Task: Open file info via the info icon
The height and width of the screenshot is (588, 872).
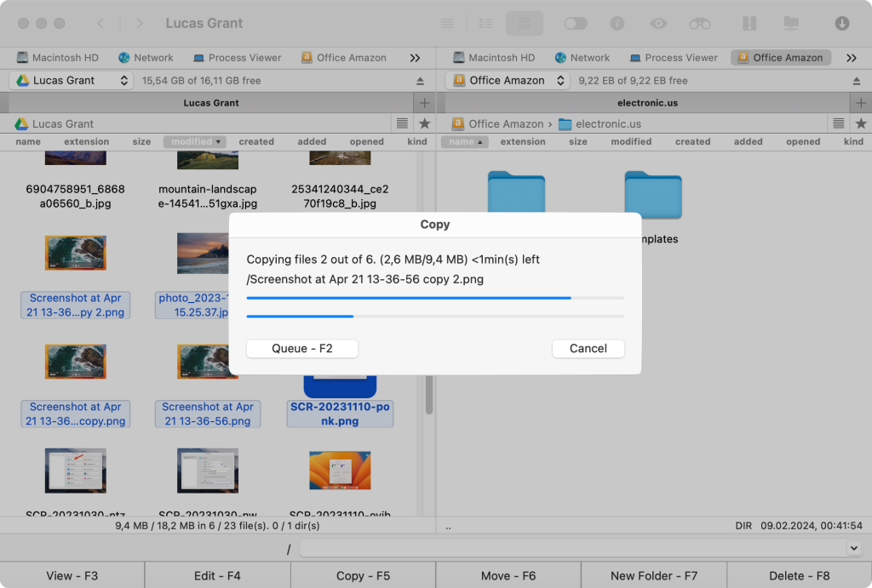Action: pos(617,23)
